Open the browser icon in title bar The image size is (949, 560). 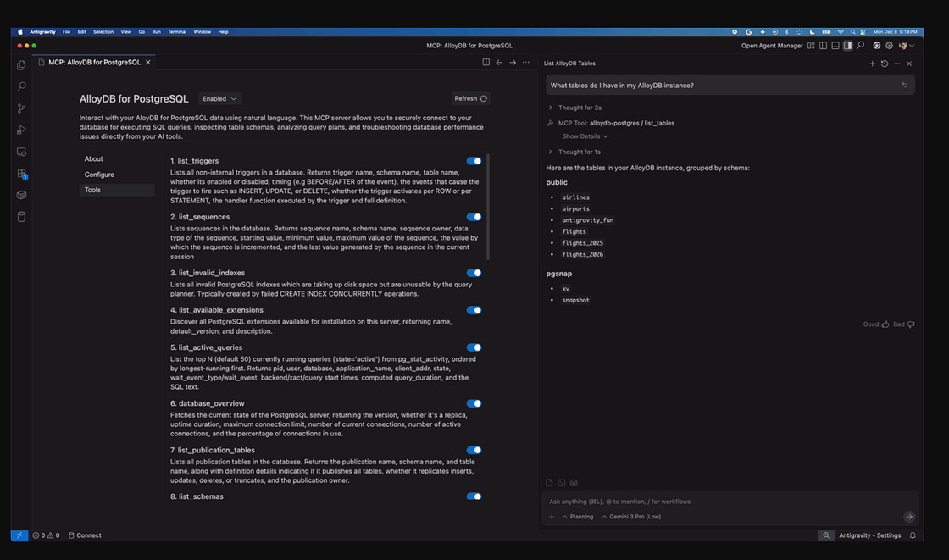876,46
